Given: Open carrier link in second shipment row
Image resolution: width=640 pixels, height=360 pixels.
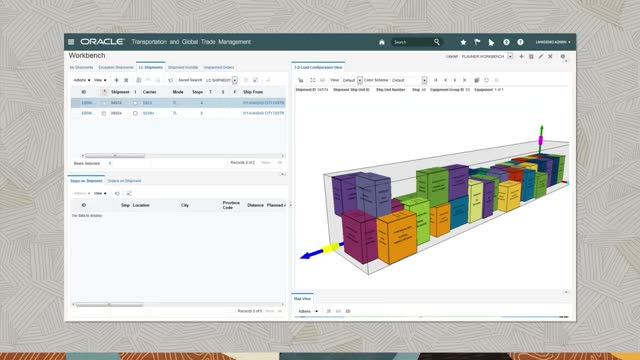Looking at the screenshot, I should pos(149,113).
